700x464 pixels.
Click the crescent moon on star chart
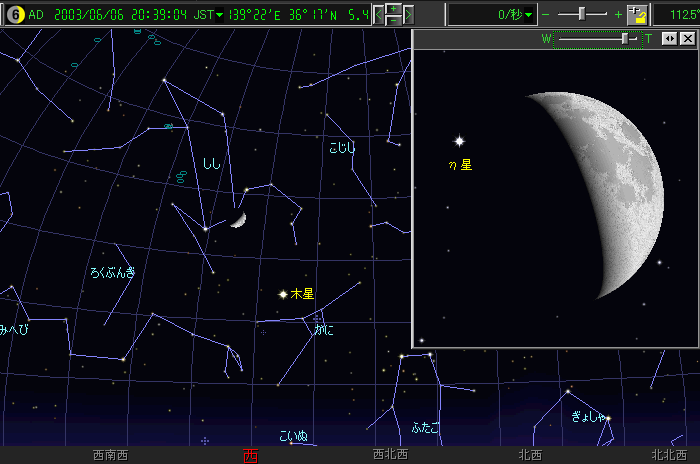point(238,221)
